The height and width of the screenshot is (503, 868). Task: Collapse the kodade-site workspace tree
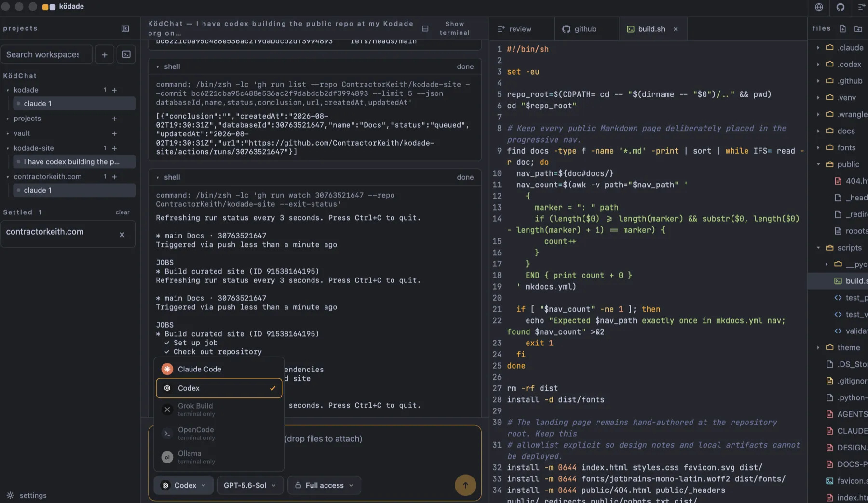point(8,148)
